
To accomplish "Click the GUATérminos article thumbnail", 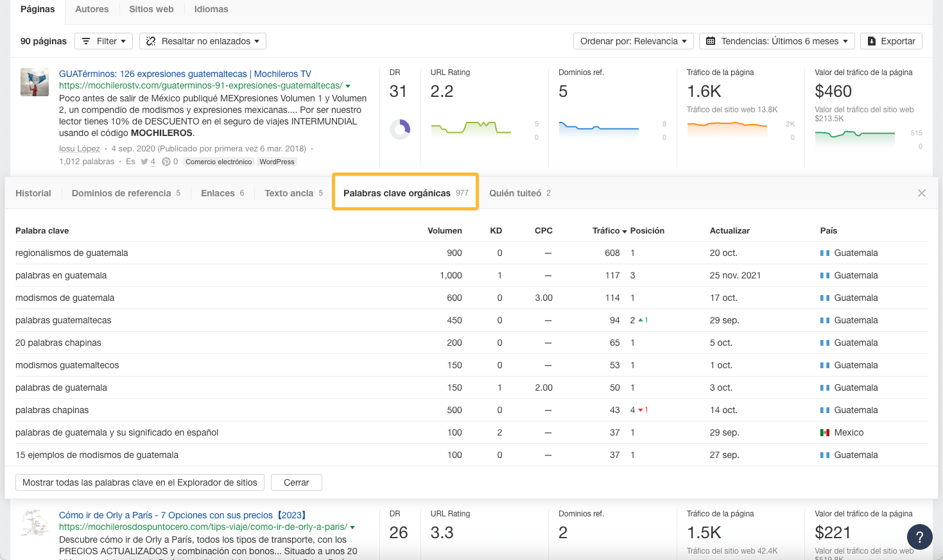I will coord(34,82).
